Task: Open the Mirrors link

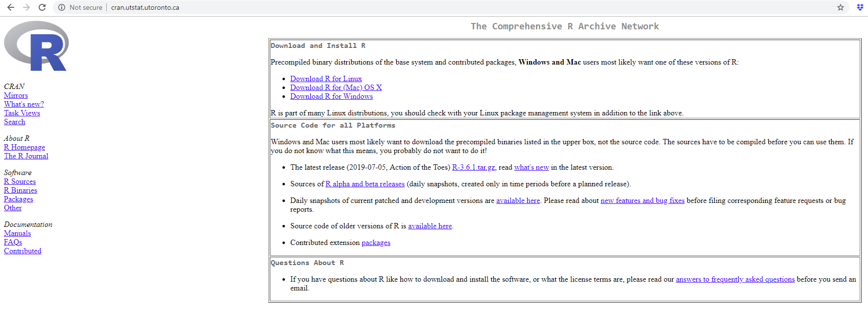Action: point(16,95)
